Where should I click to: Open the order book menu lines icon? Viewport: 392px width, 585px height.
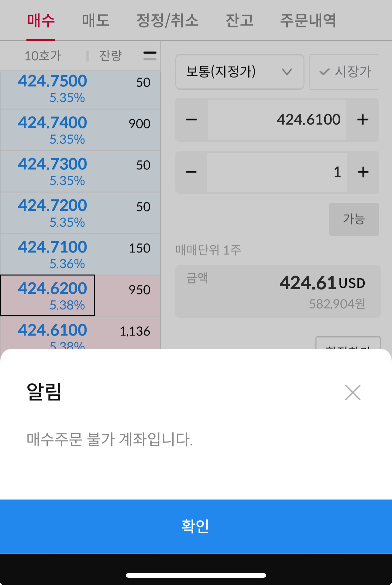(x=150, y=56)
